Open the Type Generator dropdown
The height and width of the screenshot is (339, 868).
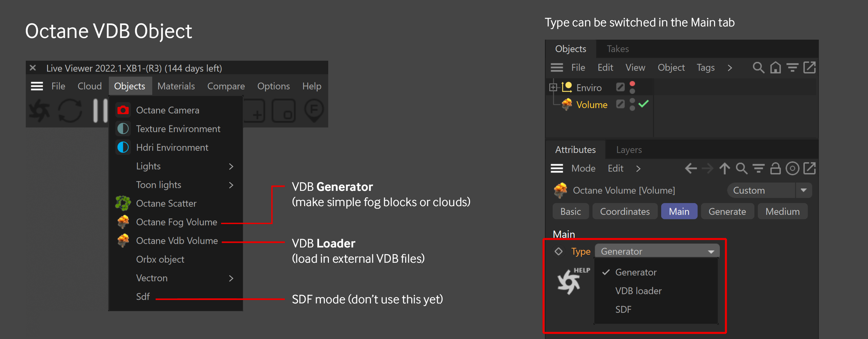[657, 252]
